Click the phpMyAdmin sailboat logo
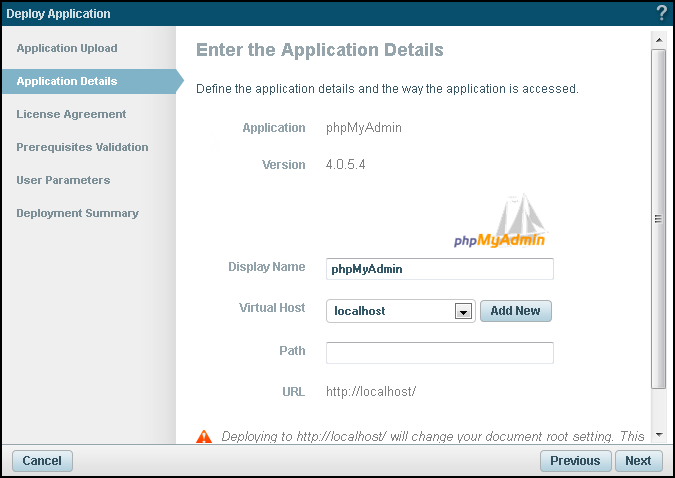 point(500,222)
